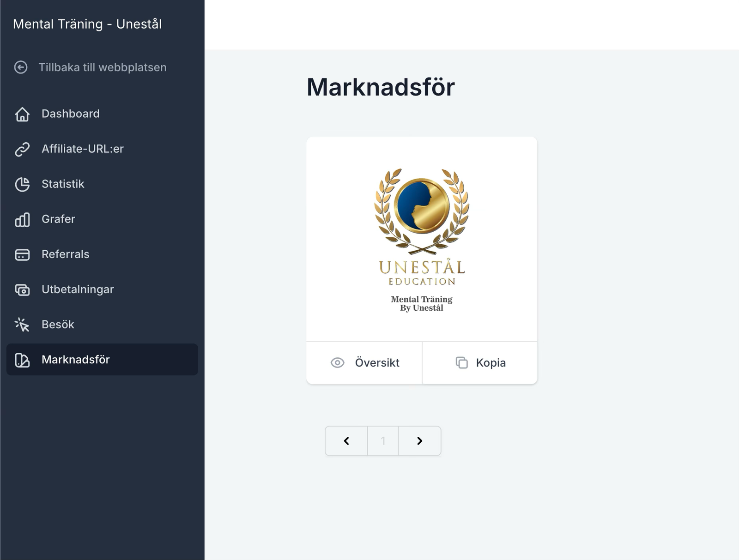Go to the next page with the right chevron

(419, 441)
